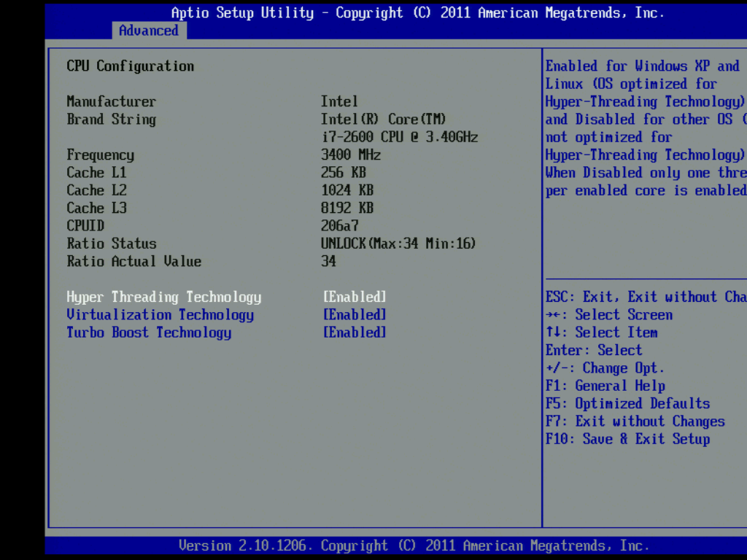
Task: Click the ESC: Exit help line
Action: tap(646, 297)
